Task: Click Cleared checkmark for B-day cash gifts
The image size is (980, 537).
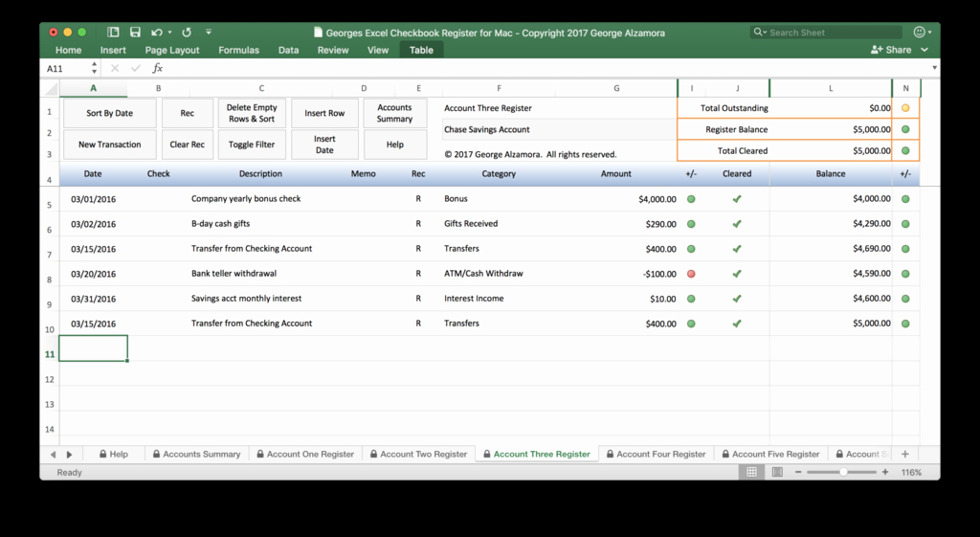Action: (737, 224)
